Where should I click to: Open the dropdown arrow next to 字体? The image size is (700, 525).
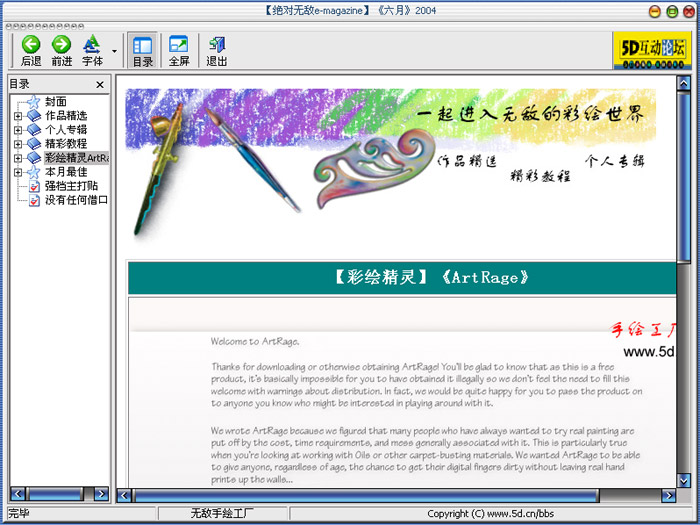click(x=114, y=51)
